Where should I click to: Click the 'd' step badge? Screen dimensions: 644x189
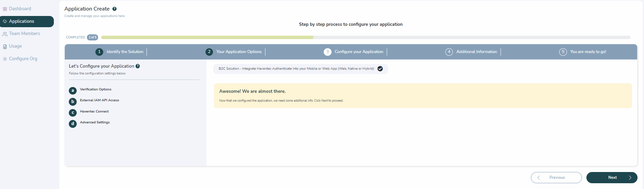click(73, 124)
